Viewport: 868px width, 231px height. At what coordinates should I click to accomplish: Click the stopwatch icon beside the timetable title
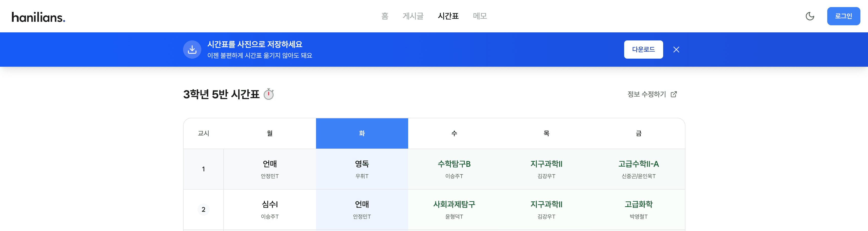click(x=269, y=94)
